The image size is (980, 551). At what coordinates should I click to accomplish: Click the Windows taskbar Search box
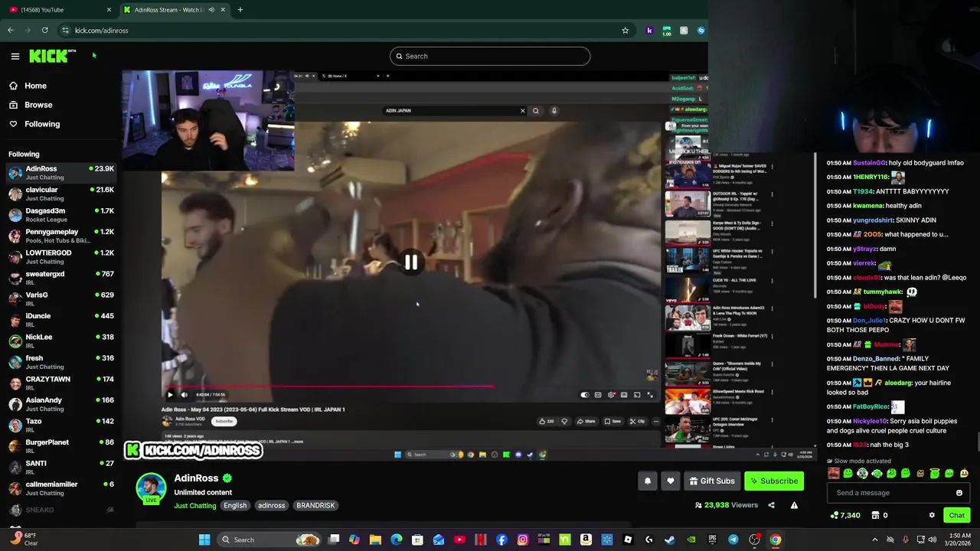tap(268, 540)
